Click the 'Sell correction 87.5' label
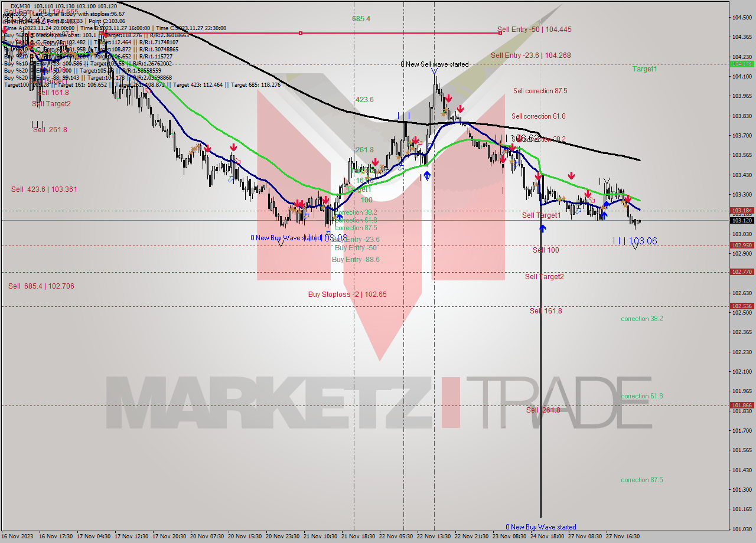Viewport: 756px width, 543px height. pyautogui.click(x=540, y=91)
